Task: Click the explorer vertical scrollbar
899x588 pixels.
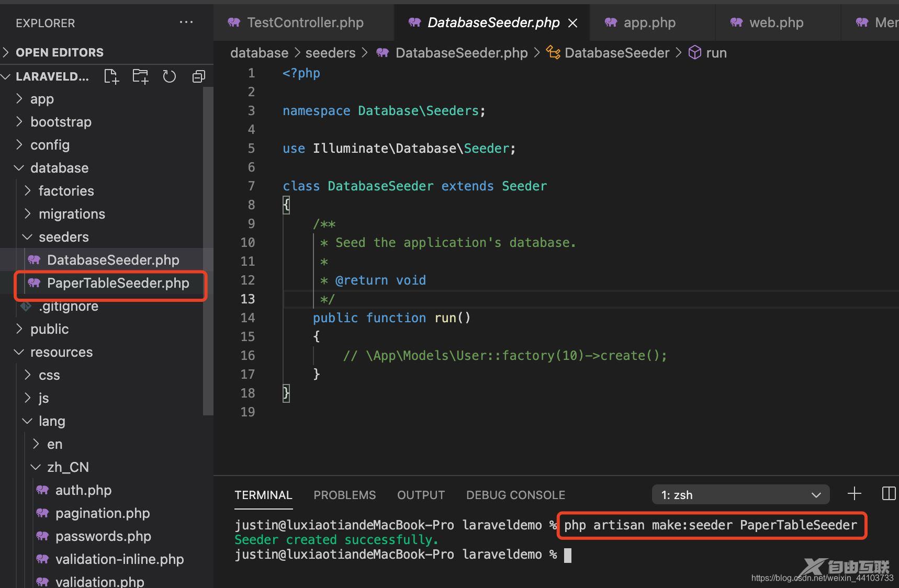Action: click(208, 251)
